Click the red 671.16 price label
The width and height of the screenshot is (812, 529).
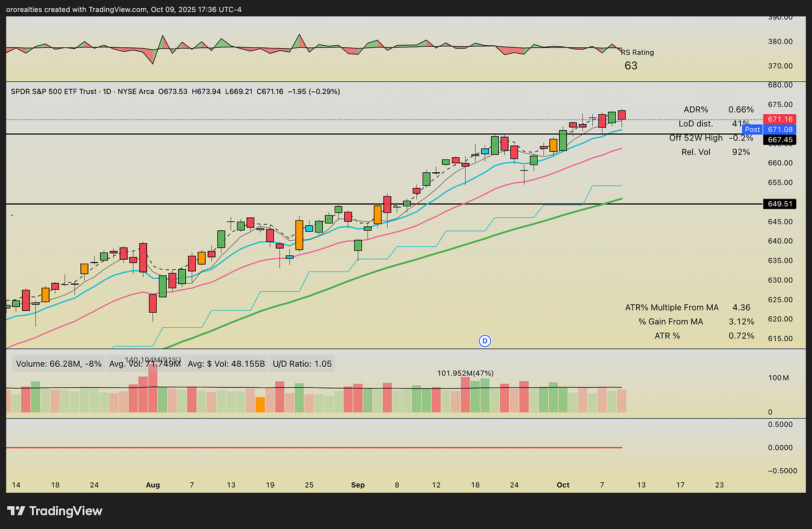780,119
